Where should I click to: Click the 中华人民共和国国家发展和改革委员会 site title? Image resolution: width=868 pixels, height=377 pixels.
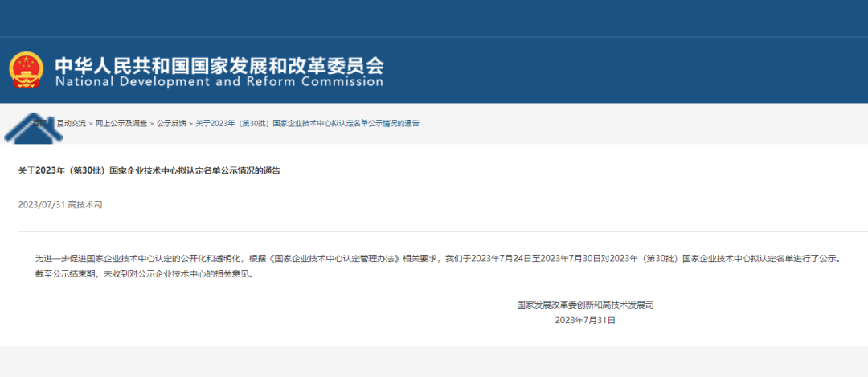pos(219,67)
